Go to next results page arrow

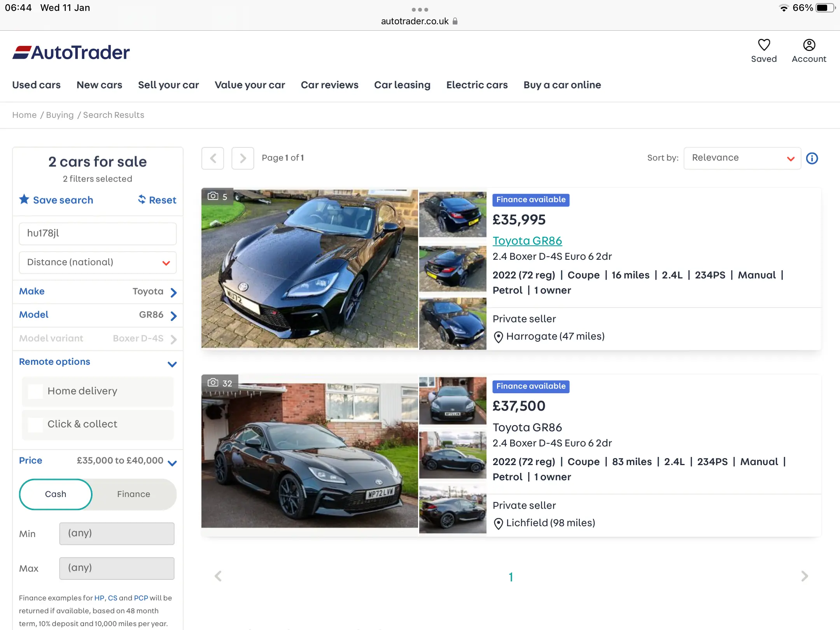pyautogui.click(x=243, y=158)
